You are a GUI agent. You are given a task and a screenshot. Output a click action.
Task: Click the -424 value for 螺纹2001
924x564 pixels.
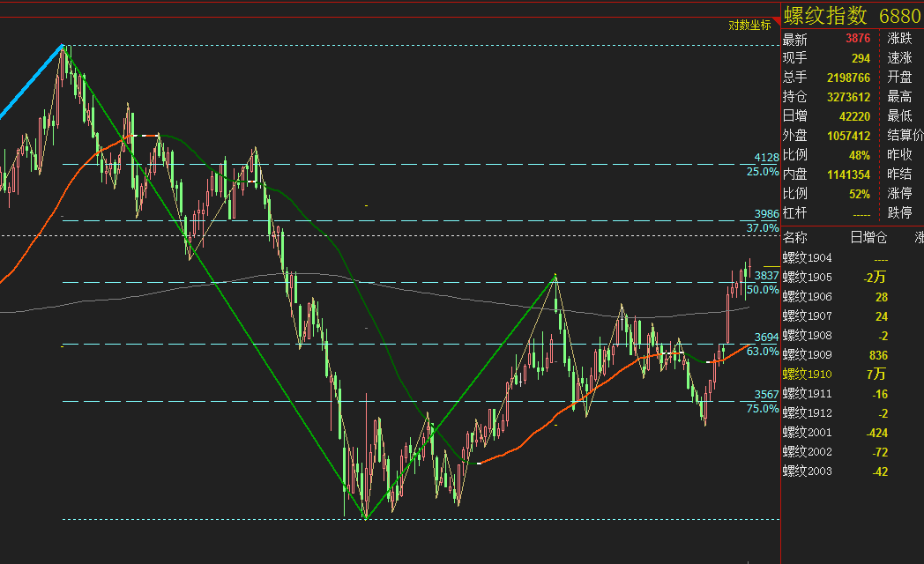click(x=877, y=433)
